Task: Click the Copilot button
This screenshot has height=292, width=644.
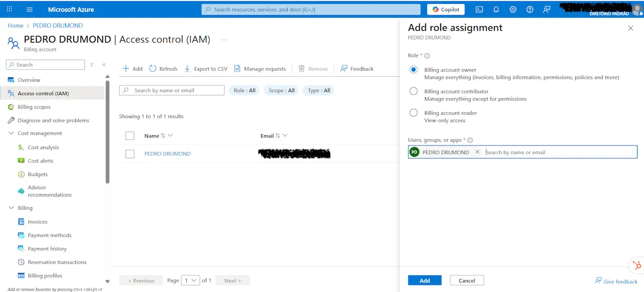Action: click(x=446, y=9)
